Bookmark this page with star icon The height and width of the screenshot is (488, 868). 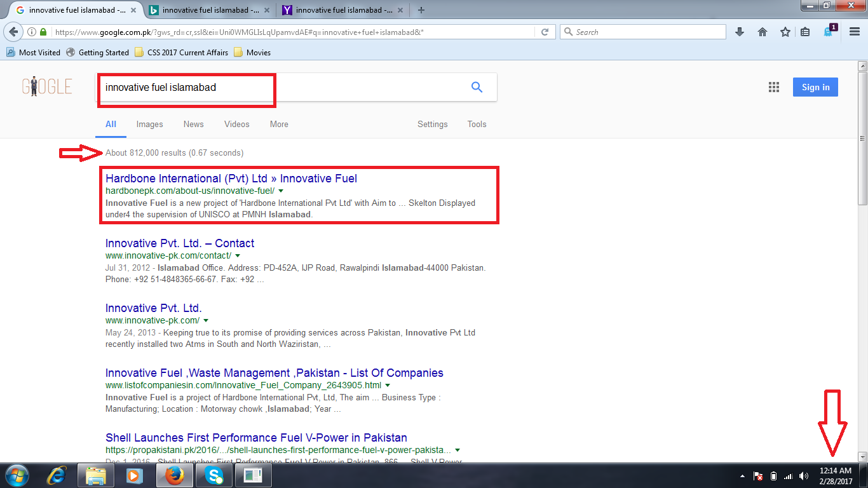tap(785, 32)
